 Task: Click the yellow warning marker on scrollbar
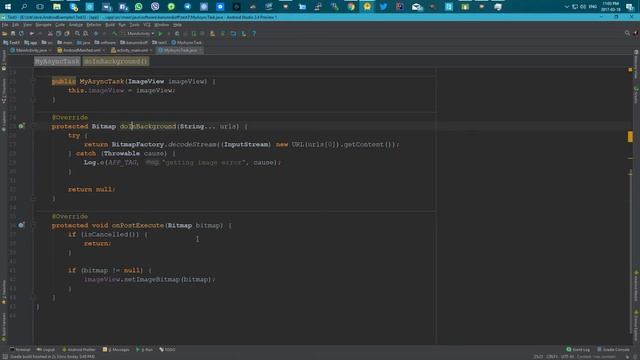(630, 136)
